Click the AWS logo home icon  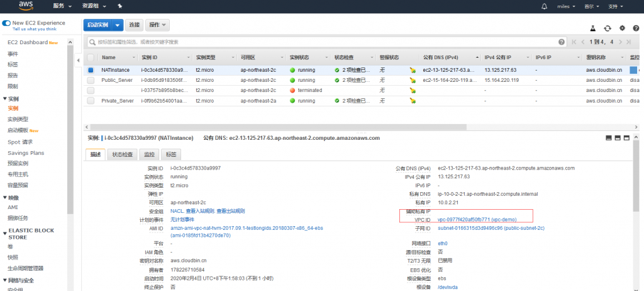tap(25, 6)
